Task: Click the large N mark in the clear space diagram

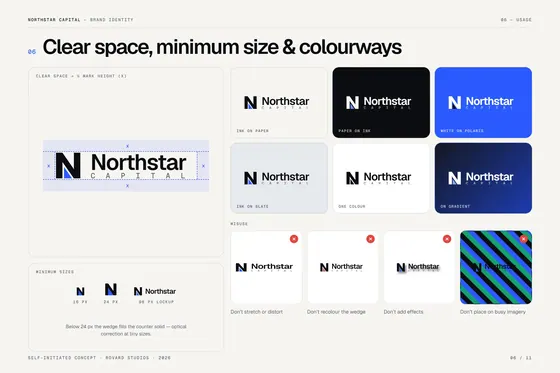Action: click(68, 166)
